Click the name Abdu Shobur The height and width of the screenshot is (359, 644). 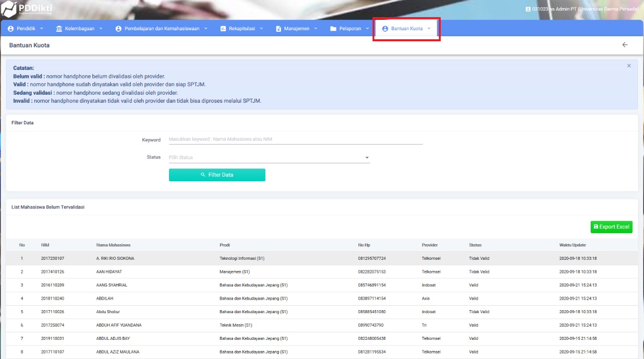108,312
